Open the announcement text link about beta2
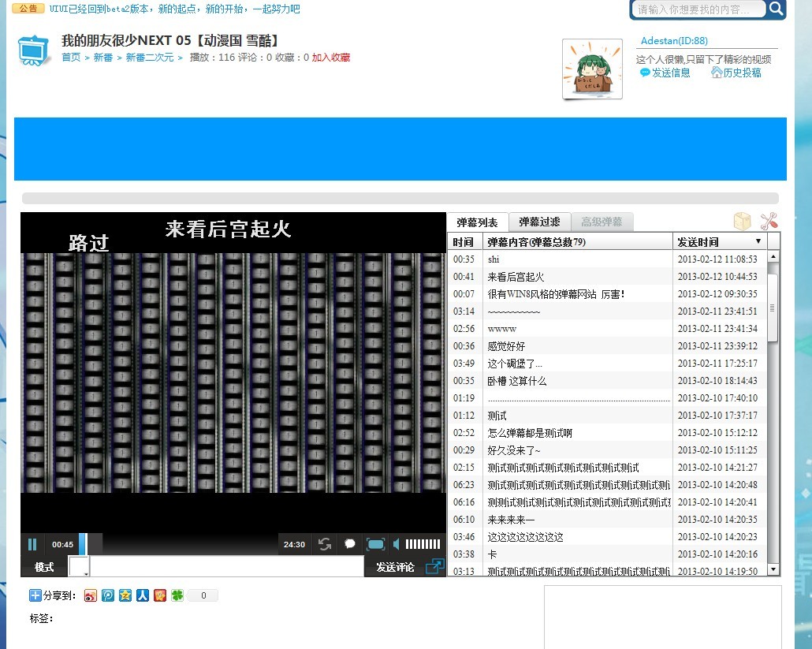This screenshot has height=649, width=812. point(174,9)
